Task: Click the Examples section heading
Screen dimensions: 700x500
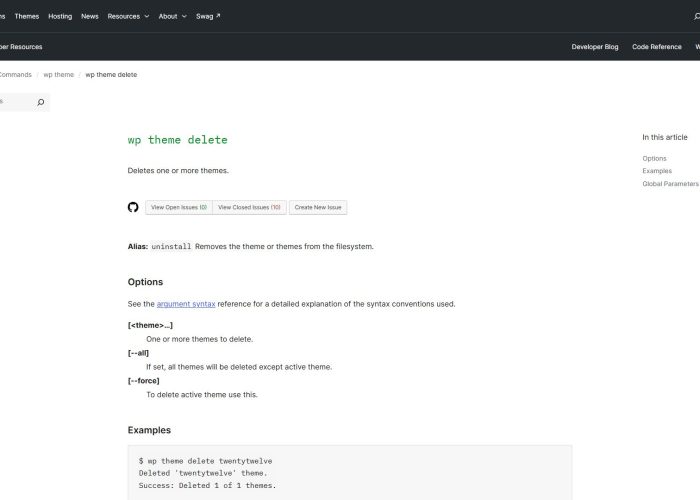Action: pos(149,430)
